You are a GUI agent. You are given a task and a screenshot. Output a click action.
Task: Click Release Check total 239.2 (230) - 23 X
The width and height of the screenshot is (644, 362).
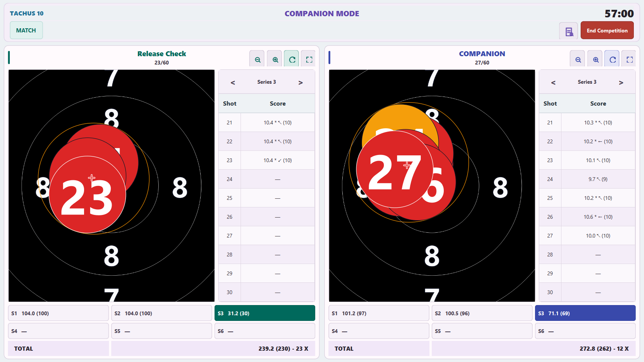click(283, 348)
